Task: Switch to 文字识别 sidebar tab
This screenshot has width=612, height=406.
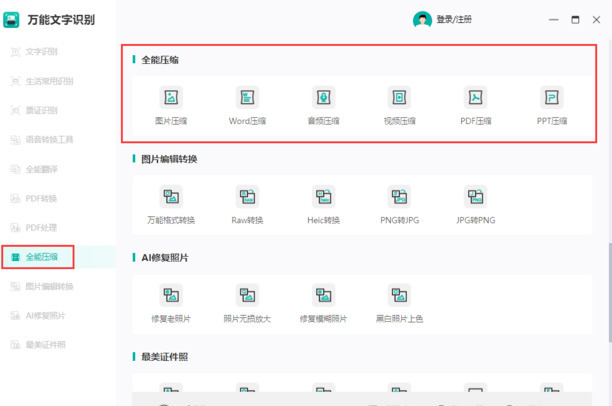Action: [x=41, y=52]
